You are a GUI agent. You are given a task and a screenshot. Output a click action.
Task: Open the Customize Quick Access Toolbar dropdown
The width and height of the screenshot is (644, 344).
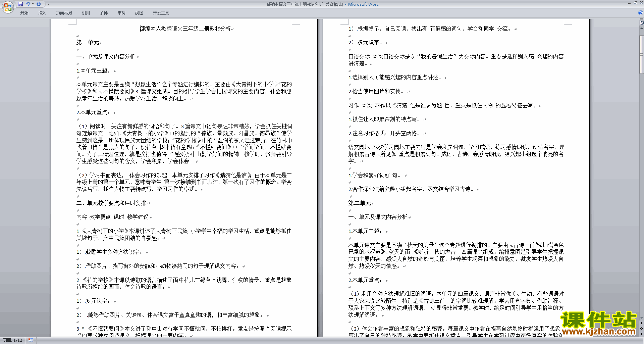coord(48,4)
